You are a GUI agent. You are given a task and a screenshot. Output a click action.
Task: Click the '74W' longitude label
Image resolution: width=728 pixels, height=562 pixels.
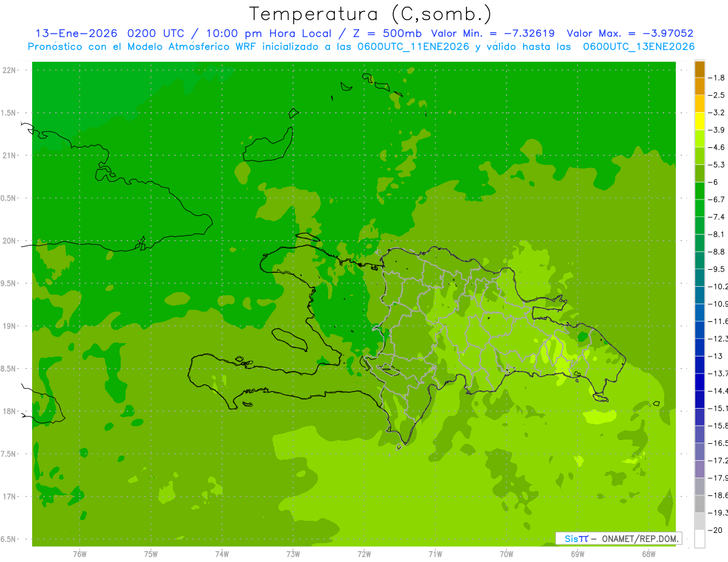coord(222,554)
